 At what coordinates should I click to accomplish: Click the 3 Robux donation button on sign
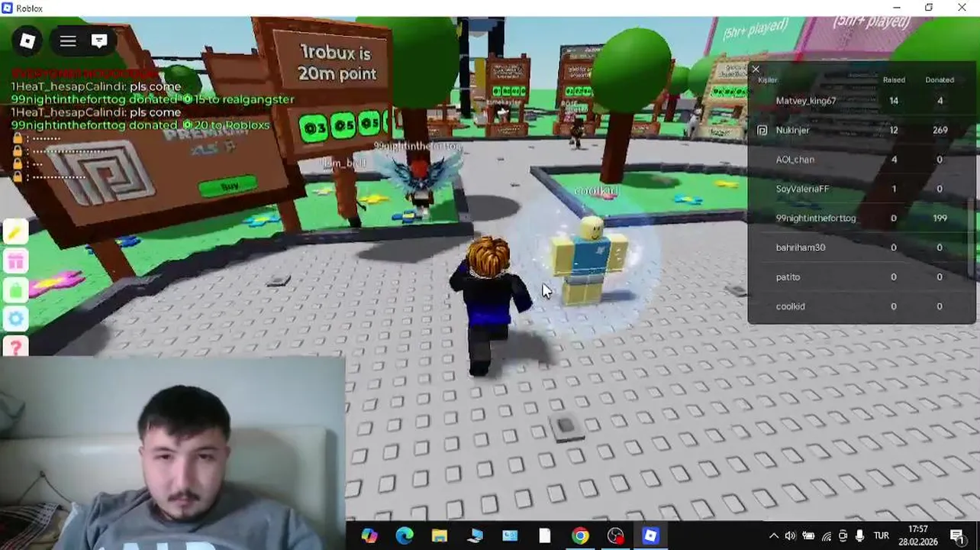[314, 128]
